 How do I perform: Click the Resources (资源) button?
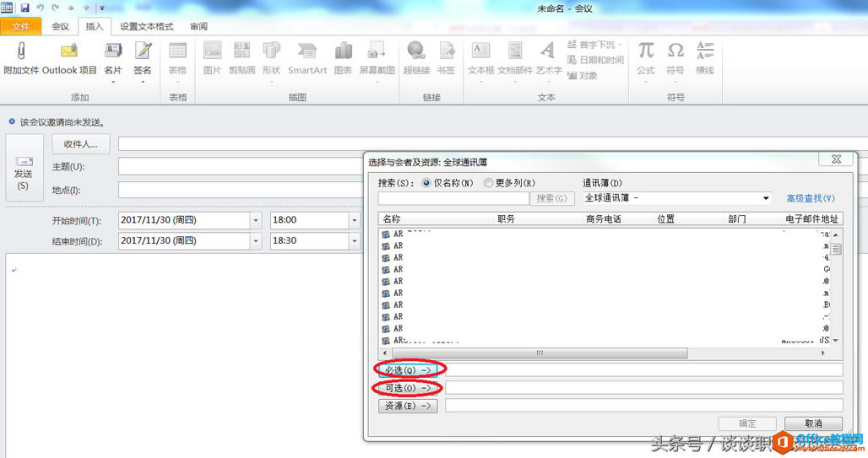408,406
